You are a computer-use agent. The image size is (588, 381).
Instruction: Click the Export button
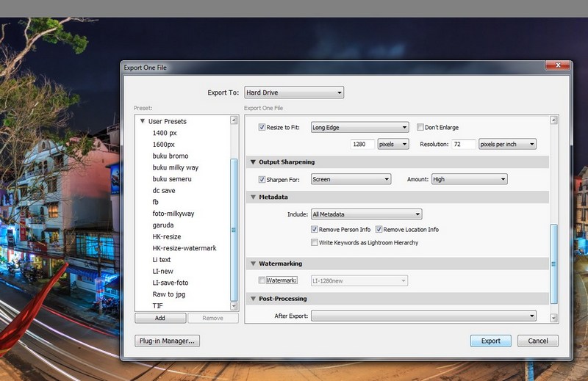pos(491,341)
